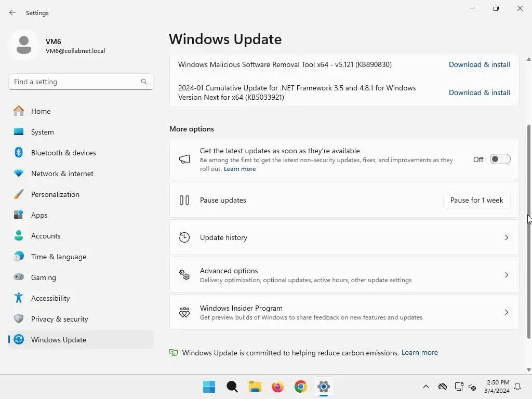Click the network display icon in system tray

pos(459,387)
